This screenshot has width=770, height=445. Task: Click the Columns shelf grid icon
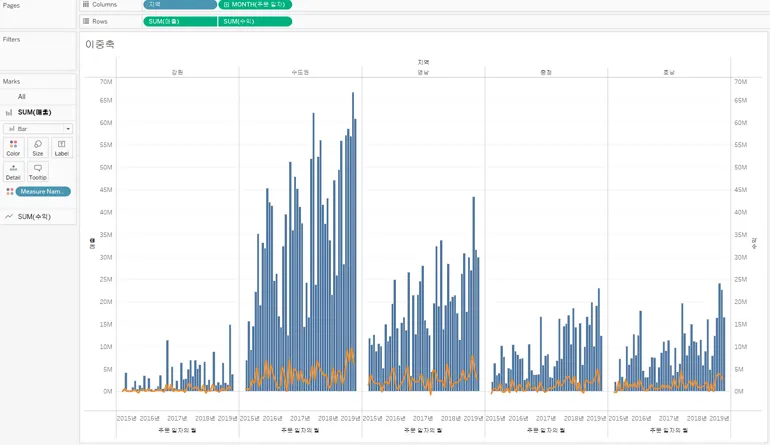click(86, 4)
